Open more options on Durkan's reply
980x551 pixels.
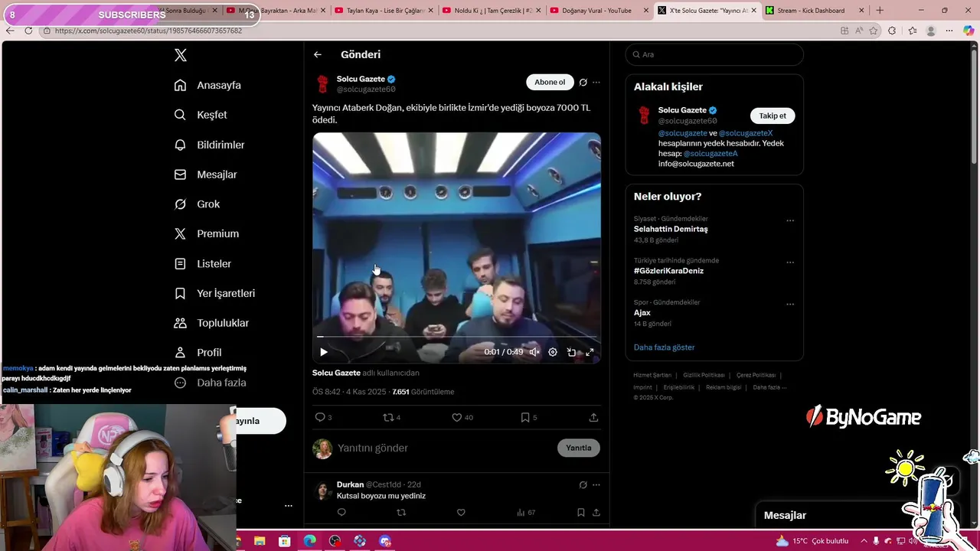coord(596,484)
